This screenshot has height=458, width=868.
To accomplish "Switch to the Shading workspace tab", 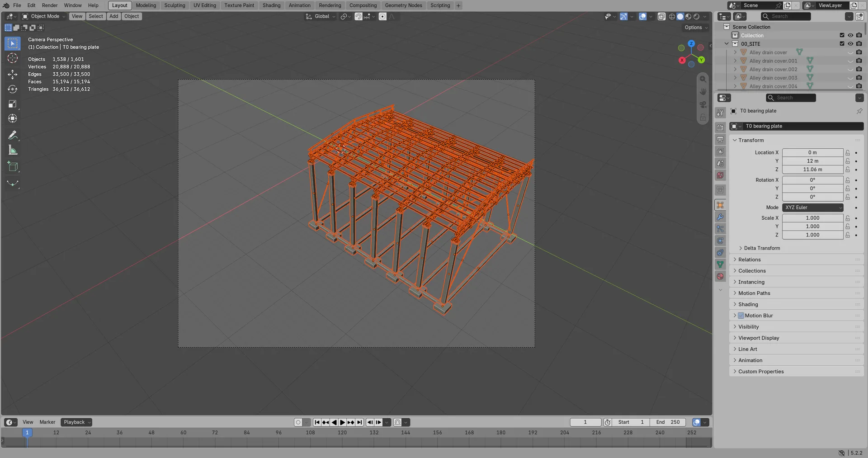I will point(271,5).
